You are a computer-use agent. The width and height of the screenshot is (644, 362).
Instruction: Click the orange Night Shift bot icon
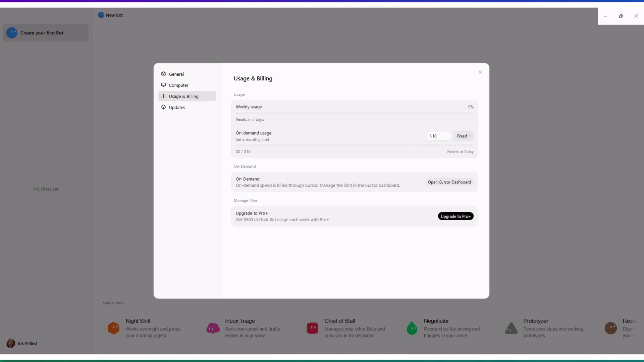point(113,328)
